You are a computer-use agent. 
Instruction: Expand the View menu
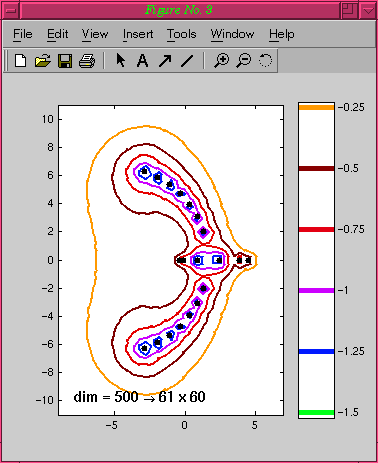tap(95, 34)
